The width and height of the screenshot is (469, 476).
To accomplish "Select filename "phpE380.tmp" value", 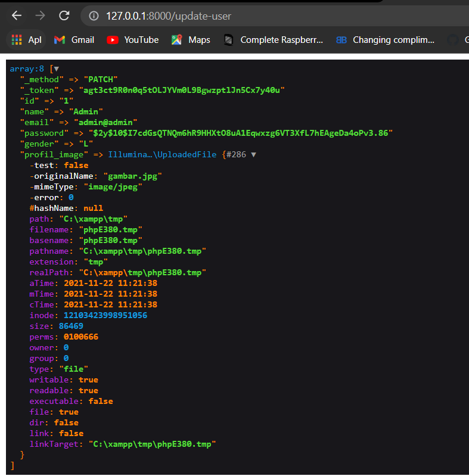I will coord(110,229).
